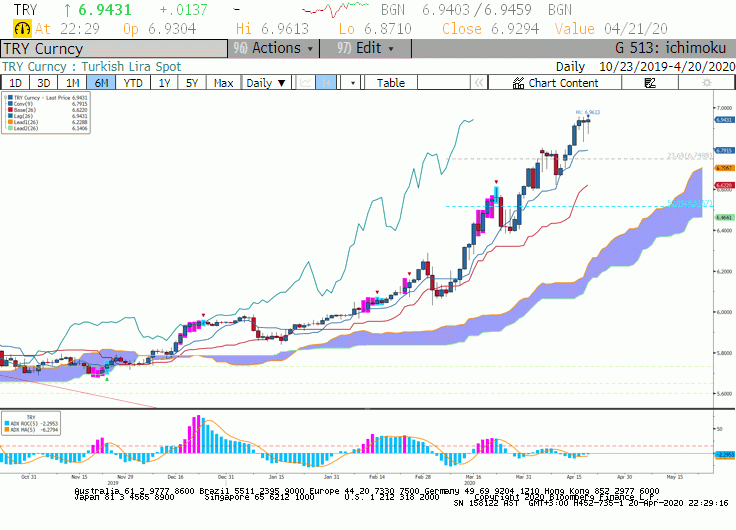
Task: Open the Daily periodicity dropdown
Action: pos(266,83)
